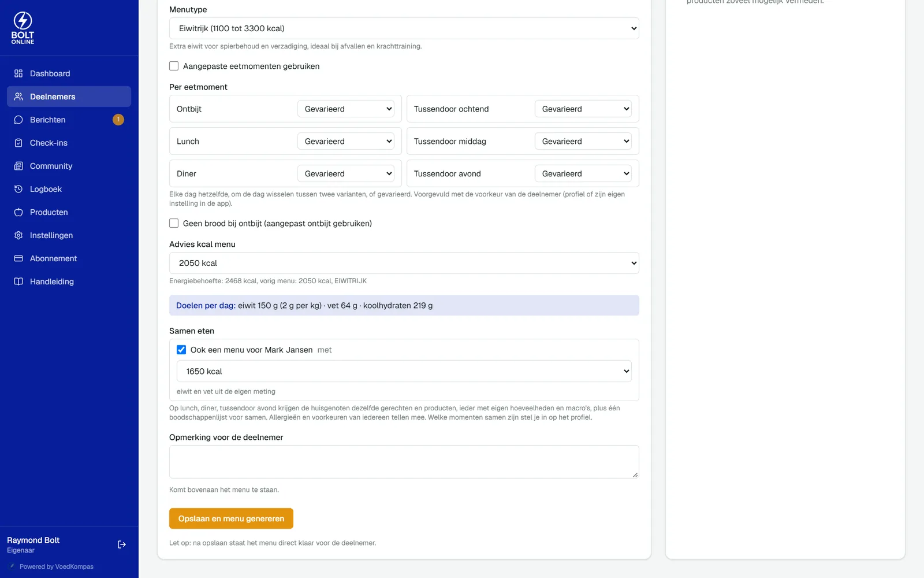Open Berichten in the sidebar
The height and width of the screenshot is (578, 924).
tap(69, 120)
